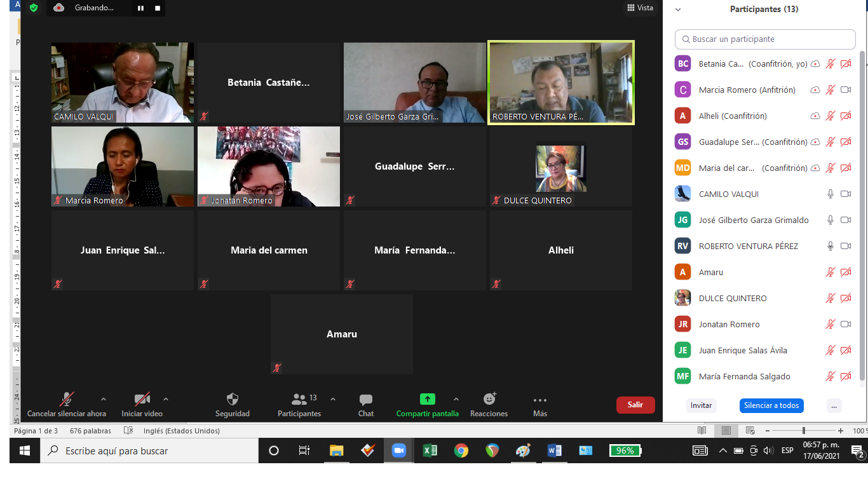The width and height of the screenshot is (868, 488).
Task: Open Zoom from the Windows taskbar
Action: click(x=398, y=451)
